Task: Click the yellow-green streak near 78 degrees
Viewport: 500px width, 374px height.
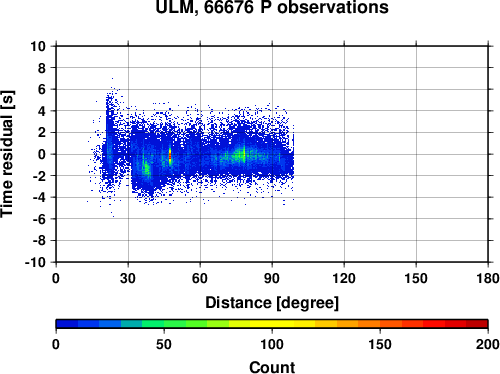Action: coord(244,154)
